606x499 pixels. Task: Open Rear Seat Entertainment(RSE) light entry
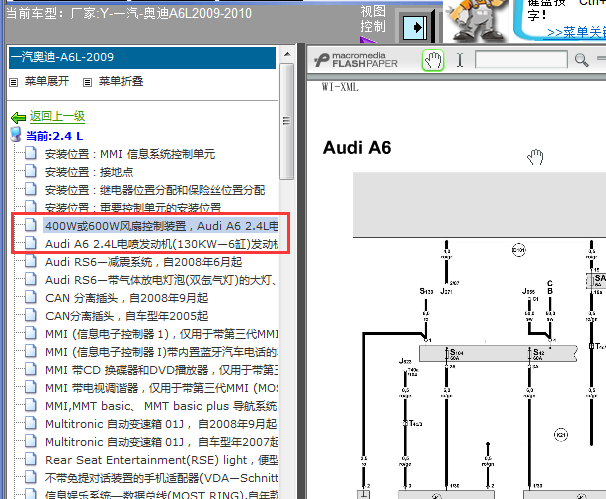coord(162,460)
